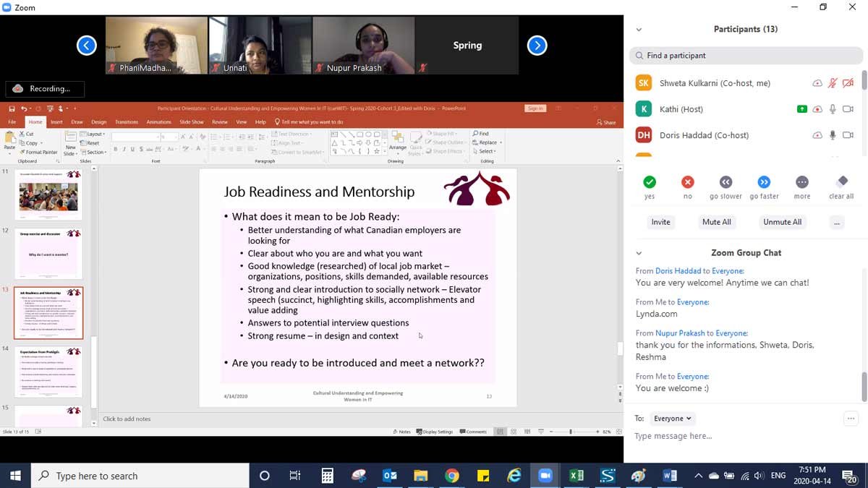
Task: Open the Slide Show ribbon tab
Action: pyautogui.click(x=192, y=122)
